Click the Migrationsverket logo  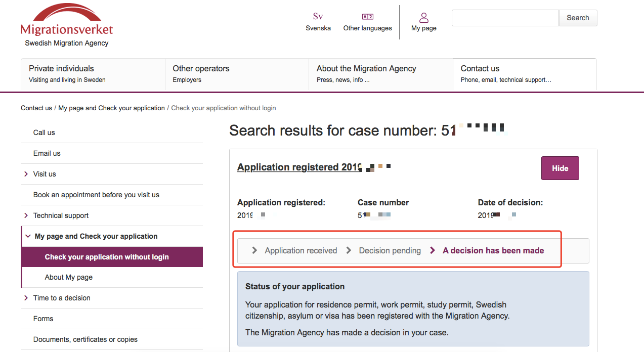tap(67, 25)
